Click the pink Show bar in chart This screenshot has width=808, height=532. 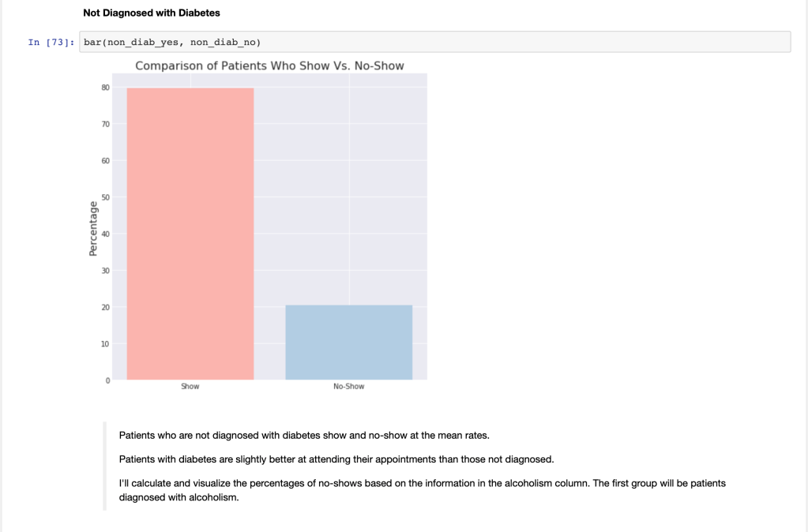190,234
